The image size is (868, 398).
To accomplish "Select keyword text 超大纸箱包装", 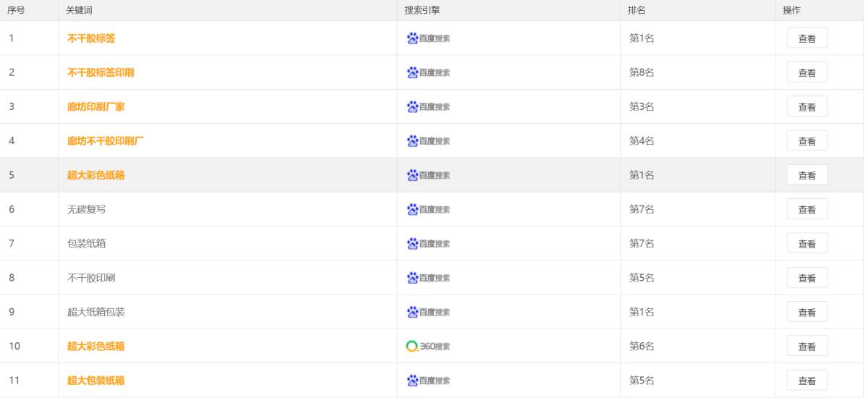I will click(96, 313).
